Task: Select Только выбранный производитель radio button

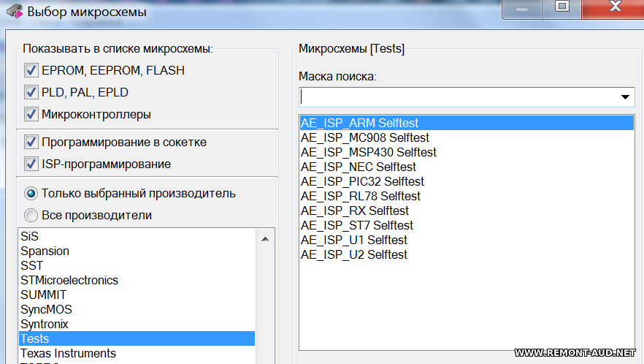Action: point(31,193)
